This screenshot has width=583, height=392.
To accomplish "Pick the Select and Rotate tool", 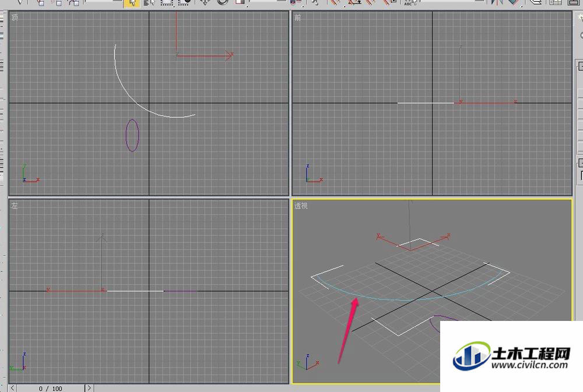I will click(x=223, y=2).
